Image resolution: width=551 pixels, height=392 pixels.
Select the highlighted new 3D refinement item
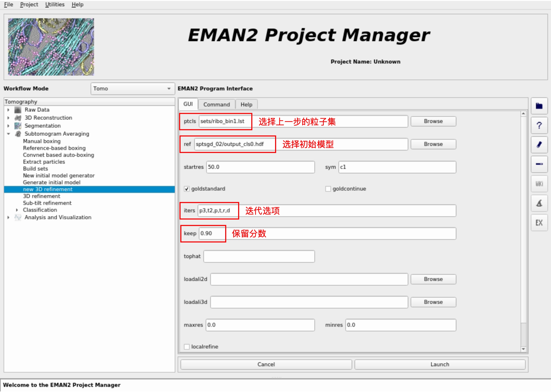(89, 189)
